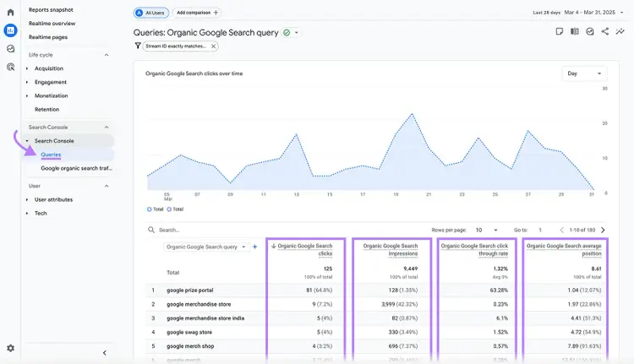Click Add comparison button

point(198,13)
